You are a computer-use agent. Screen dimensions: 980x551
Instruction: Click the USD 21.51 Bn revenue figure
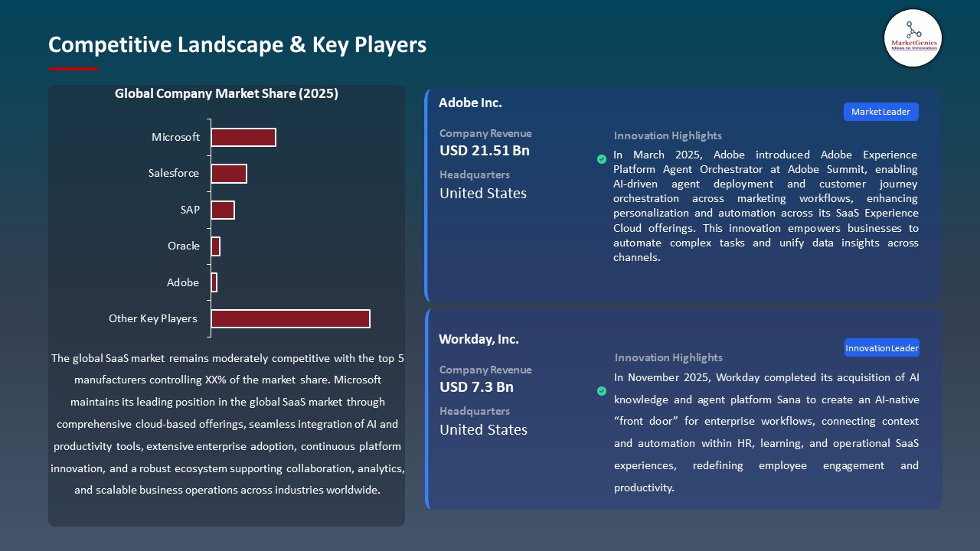click(484, 151)
